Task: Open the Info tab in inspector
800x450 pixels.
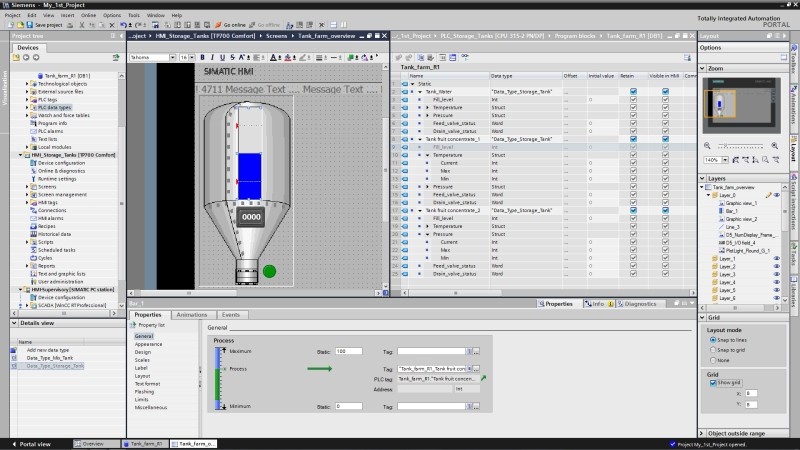Action: pyautogui.click(x=598, y=304)
